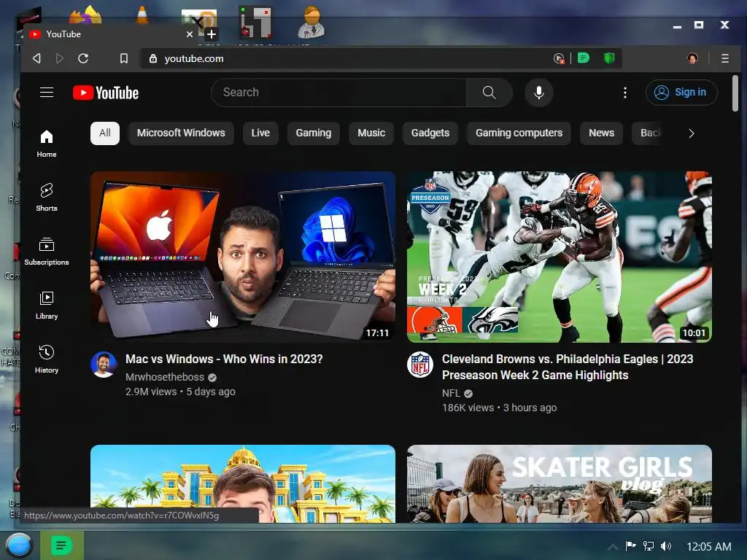Click the search magnifier button
This screenshot has width=747, height=560.
pyautogui.click(x=489, y=93)
